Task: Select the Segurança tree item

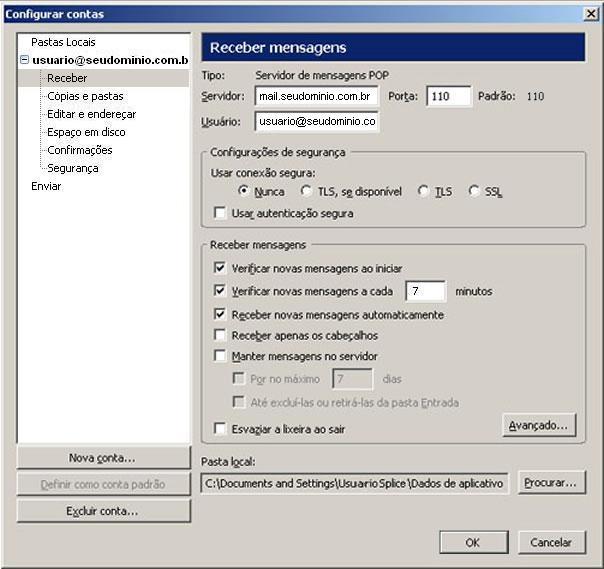Action: (72, 168)
